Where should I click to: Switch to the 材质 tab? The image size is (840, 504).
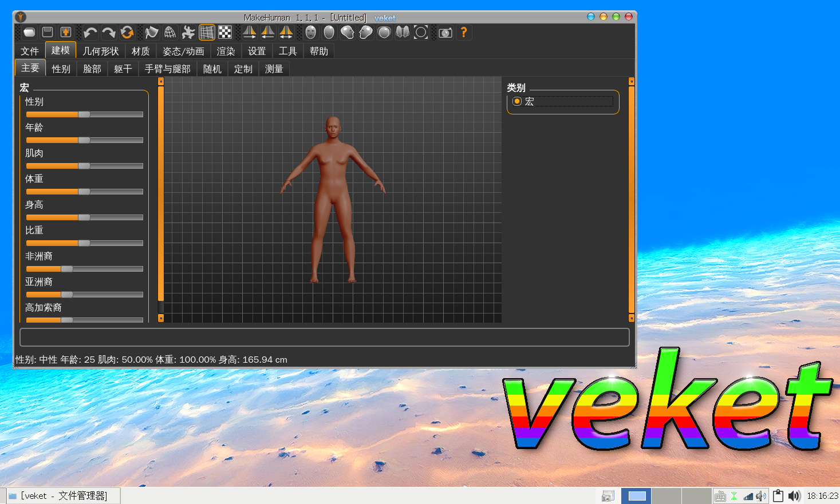coord(141,51)
